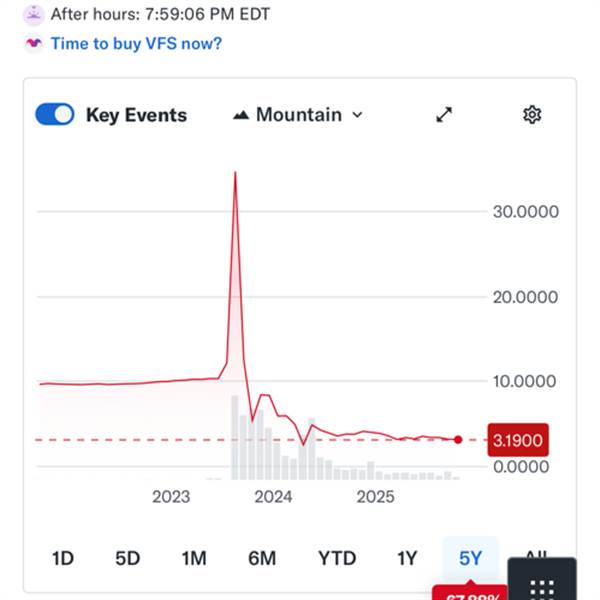Expand chart to full screen
This screenshot has width=600, height=600.
pyautogui.click(x=445, y=115)
